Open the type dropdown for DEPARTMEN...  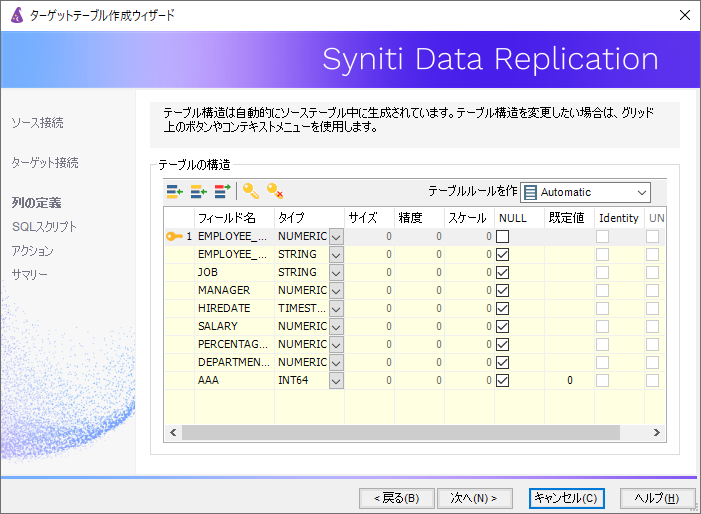(x=336, y=362)
